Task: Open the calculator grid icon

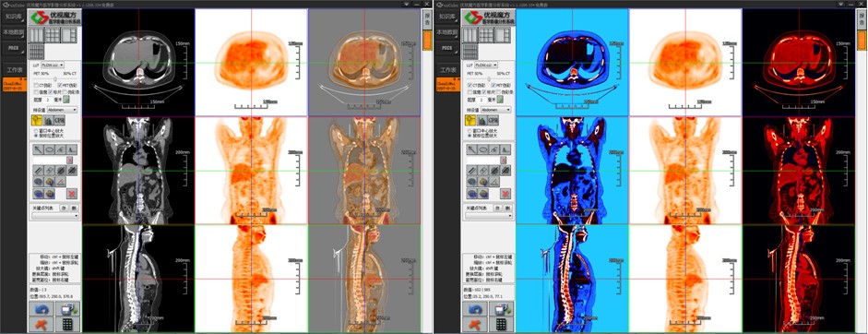Action: tap(67, 324)
